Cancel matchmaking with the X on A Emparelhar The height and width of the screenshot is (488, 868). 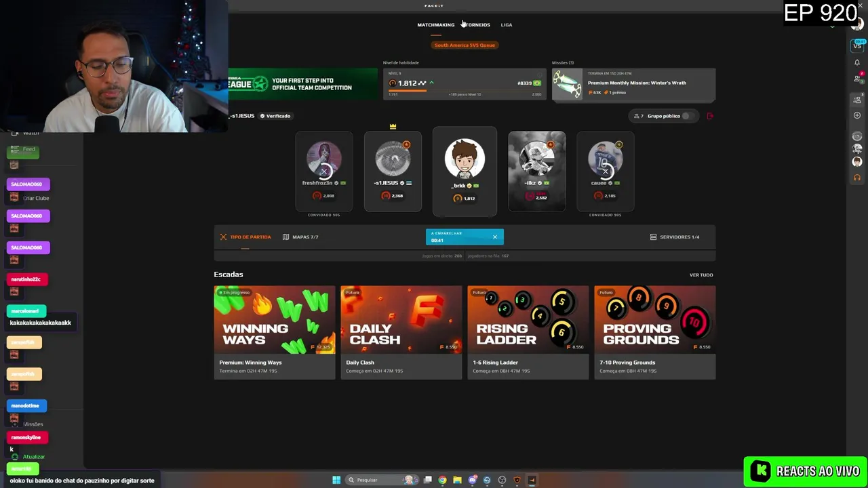coord(494,237)
